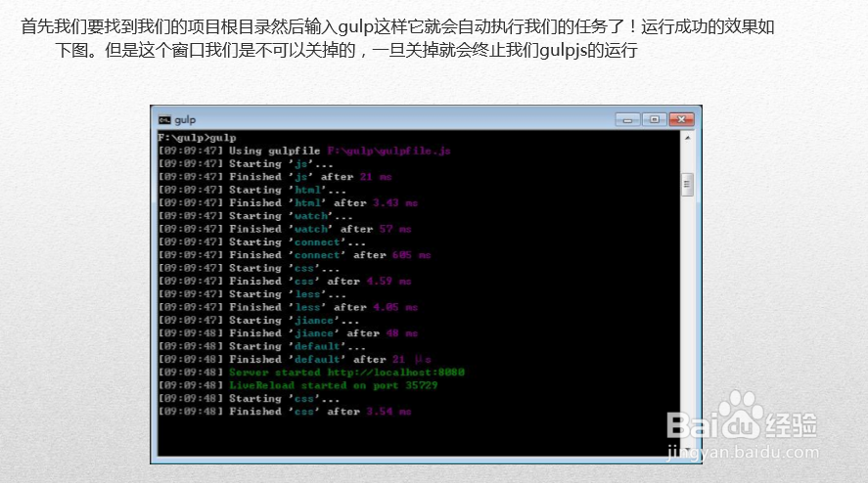Click the "Starting 'watch'..." line
Image resolution: width=868 pixels, height=483 pixels.
(x=255, y=216)
